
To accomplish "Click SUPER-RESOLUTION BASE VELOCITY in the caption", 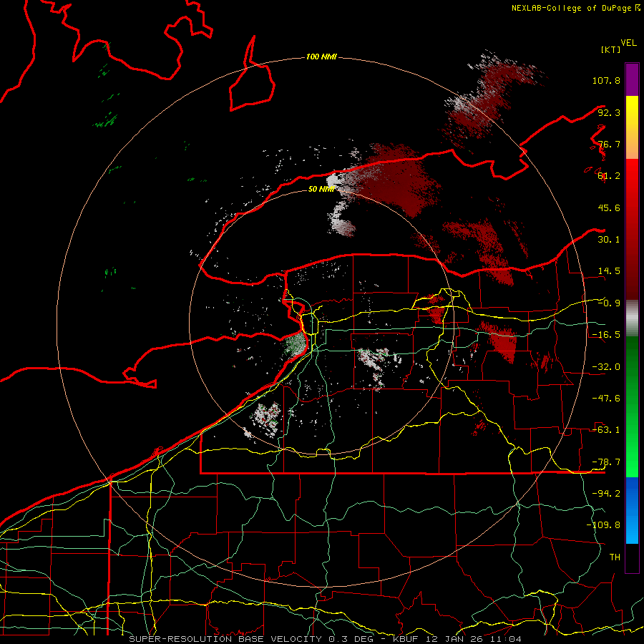I will coord(225,639).
